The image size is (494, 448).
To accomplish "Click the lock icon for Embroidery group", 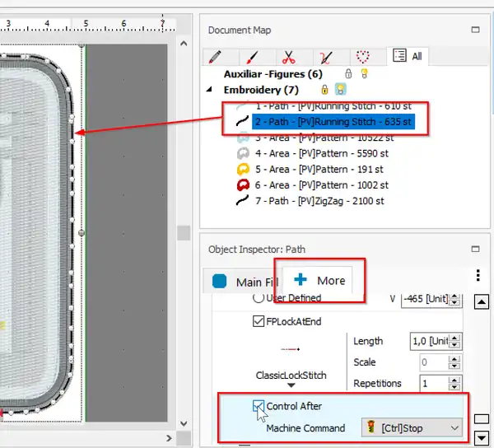I will click(324, 90).
